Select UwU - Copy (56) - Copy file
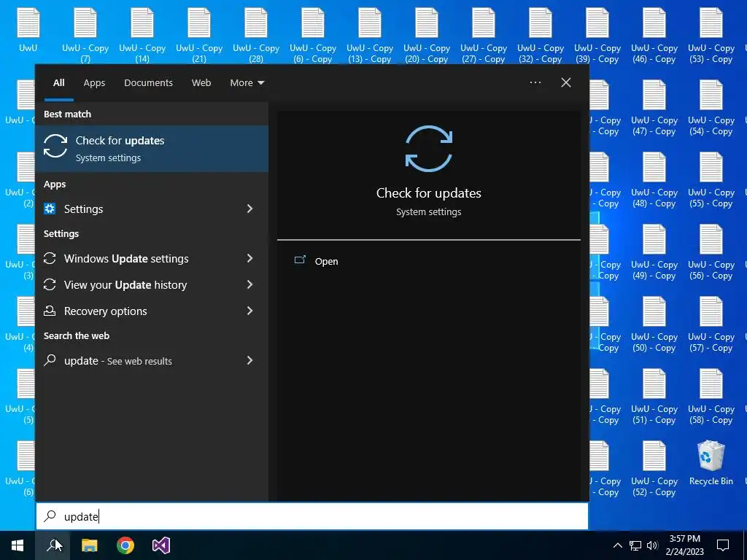This screenshot has width=747, height=560. coord(711,251)
